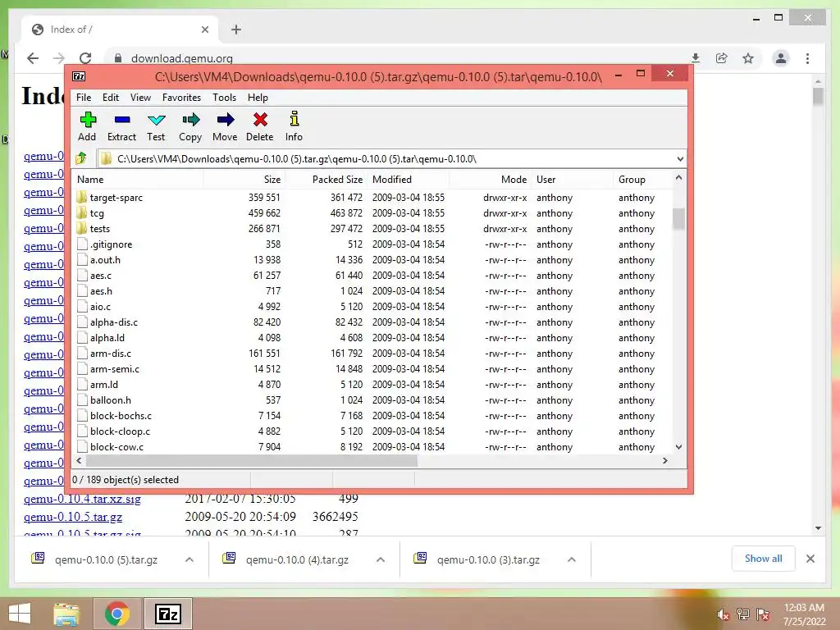Click the Chrome address bar URL

coord(181,58)
